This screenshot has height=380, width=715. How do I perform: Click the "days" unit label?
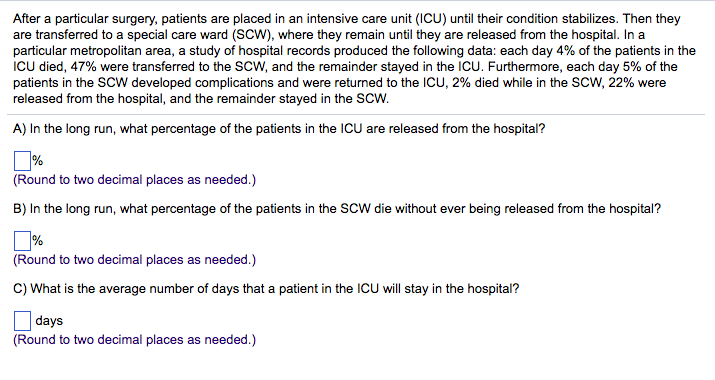(49, 321)
